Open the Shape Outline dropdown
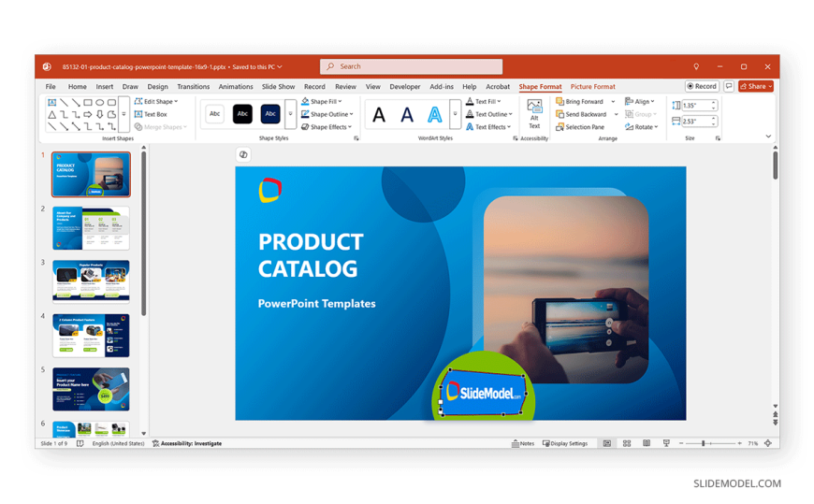This screenshot has height=504, width=814. coord(327,114)
